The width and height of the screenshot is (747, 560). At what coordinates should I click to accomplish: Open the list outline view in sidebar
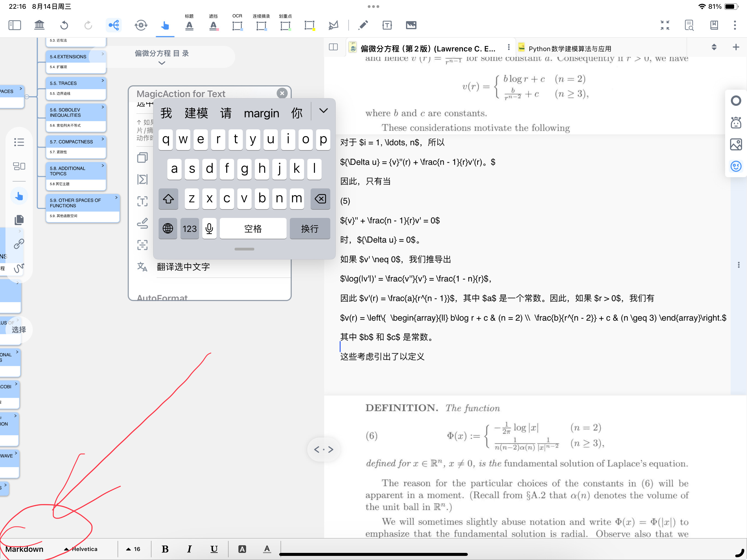click(x=19, y=142)
